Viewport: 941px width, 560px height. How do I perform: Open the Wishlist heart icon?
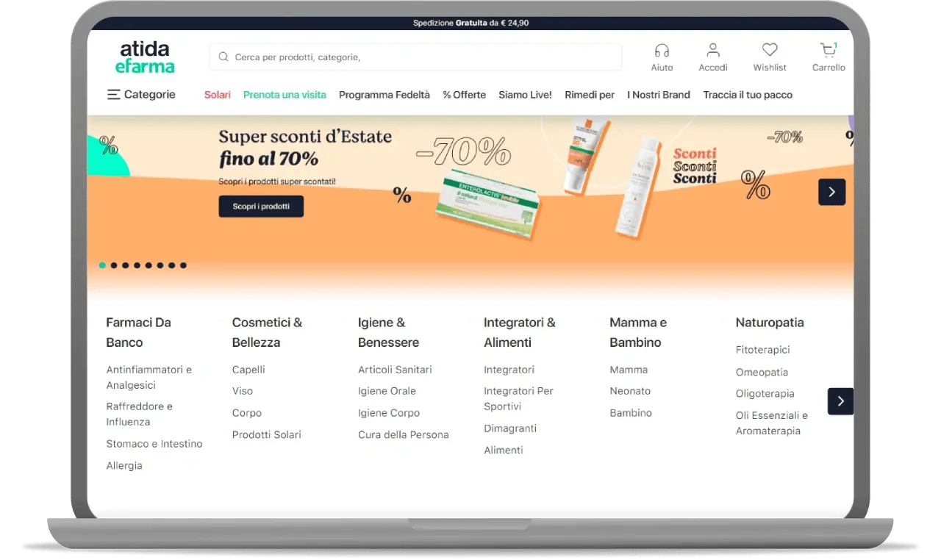click(x=769, y=51)
